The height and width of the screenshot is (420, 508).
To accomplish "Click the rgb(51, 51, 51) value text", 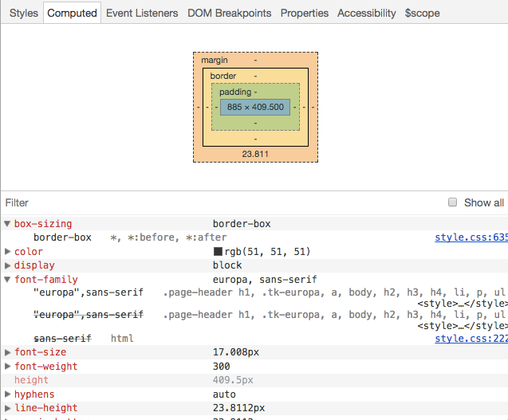I will 268,252.
